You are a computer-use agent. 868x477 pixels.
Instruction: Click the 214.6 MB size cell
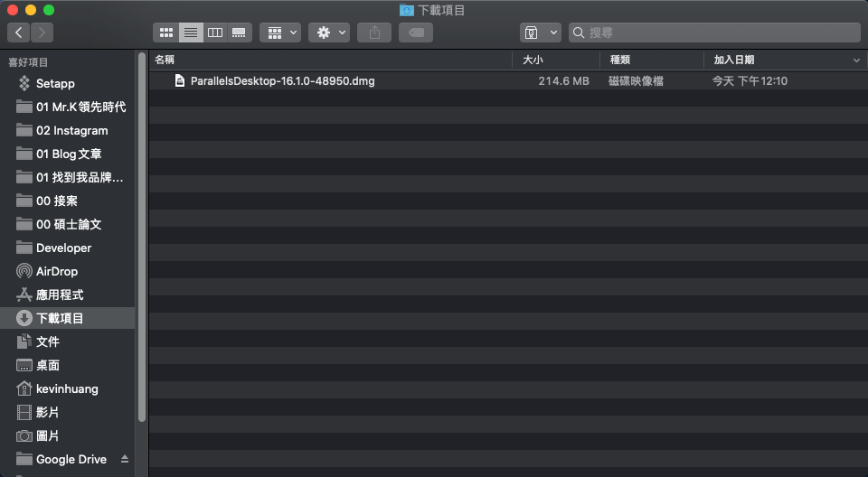[563, 80]
